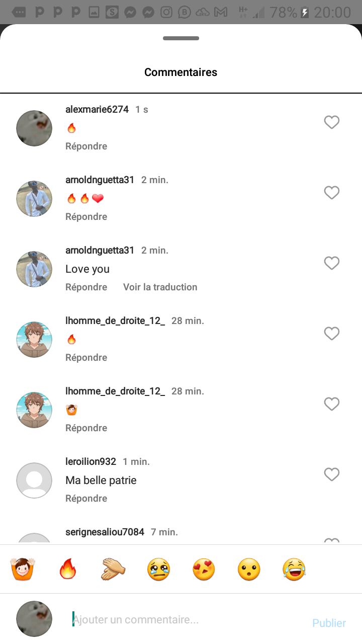Insert the heart eyes emoji
The width and height of the screenshot is (362, 644).
tap(204, 570)
